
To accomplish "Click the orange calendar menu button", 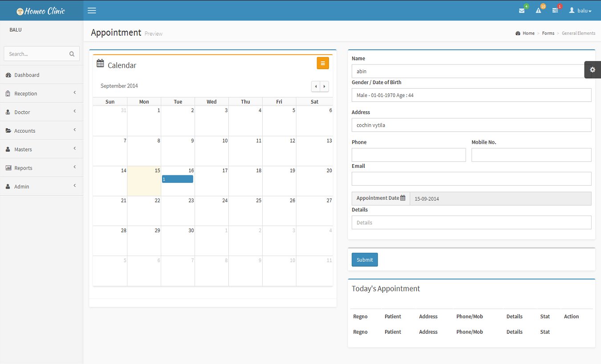I will pyautogui.click(x=323, y=63).
